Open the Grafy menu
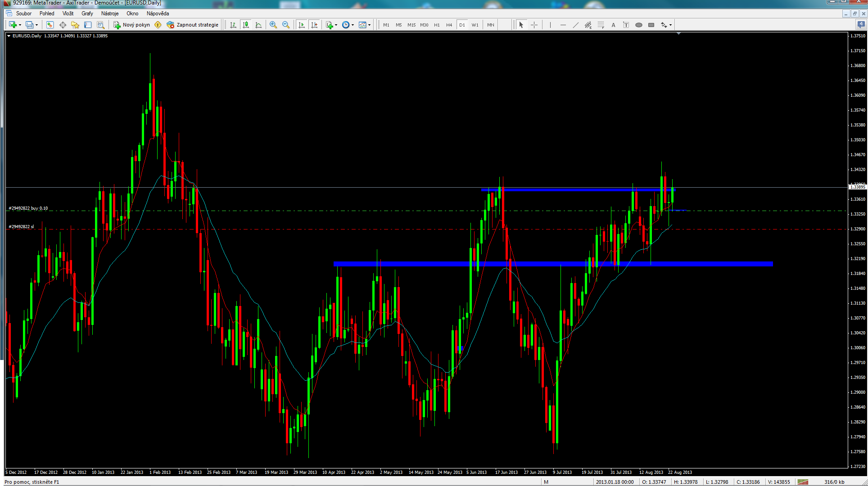 [87, 13]
